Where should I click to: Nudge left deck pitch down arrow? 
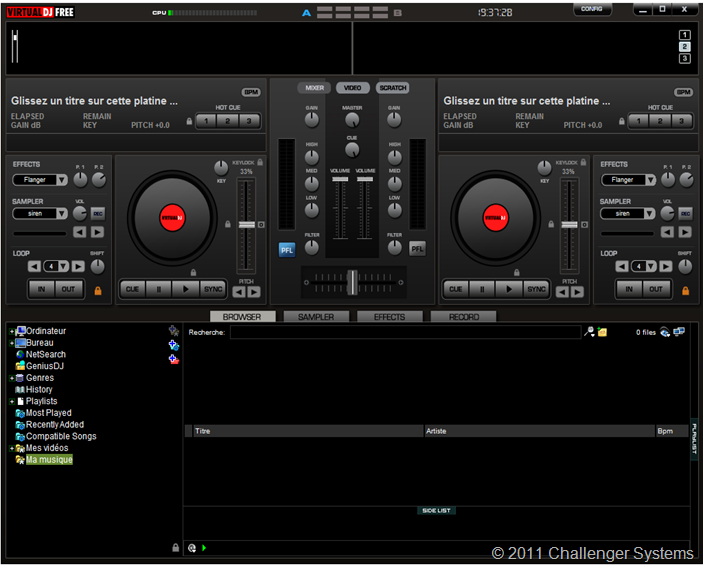[x=239, y=292]
